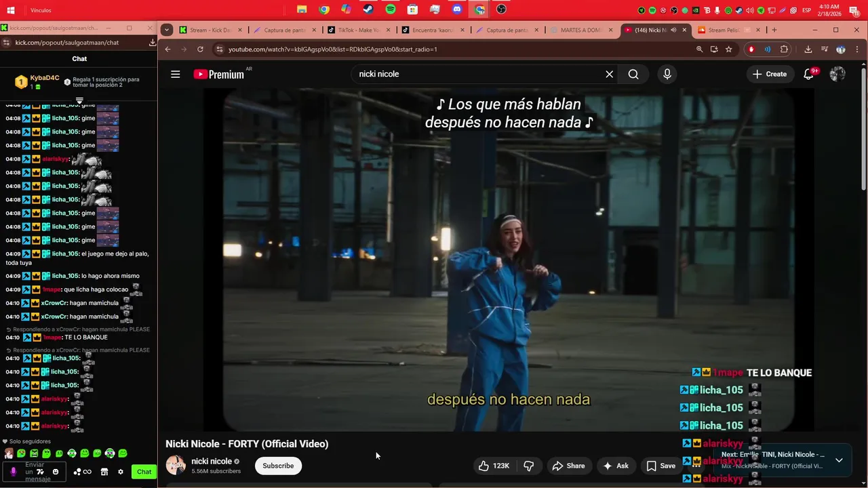The image size is (868, 488).
Task: Install or cast icon in address bar
Action: [714, 49]
